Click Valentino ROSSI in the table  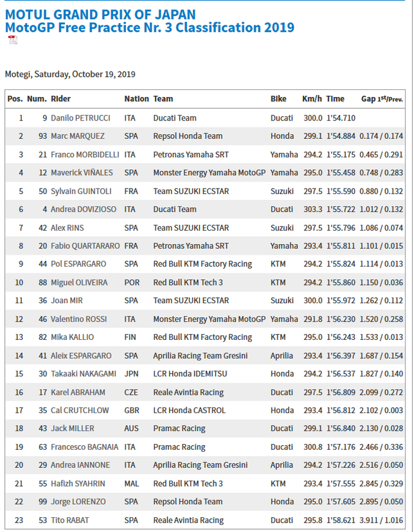(x=79, y=319)
